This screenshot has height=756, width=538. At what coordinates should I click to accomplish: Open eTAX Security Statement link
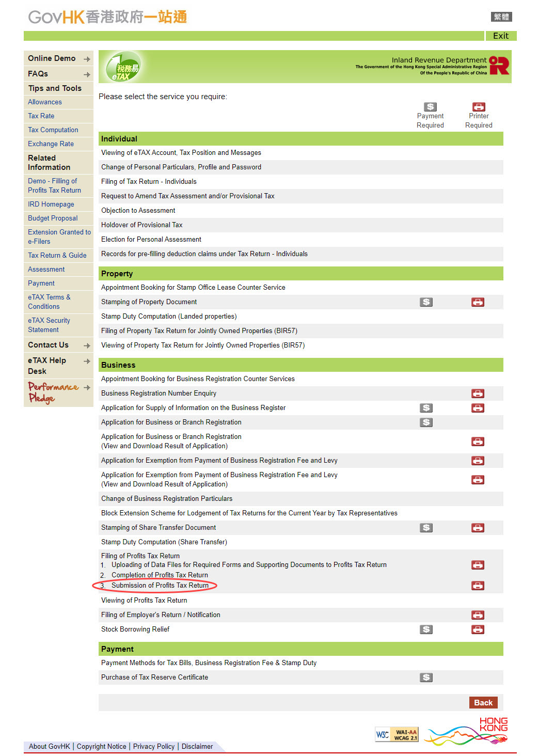click(x=49, y=325)
